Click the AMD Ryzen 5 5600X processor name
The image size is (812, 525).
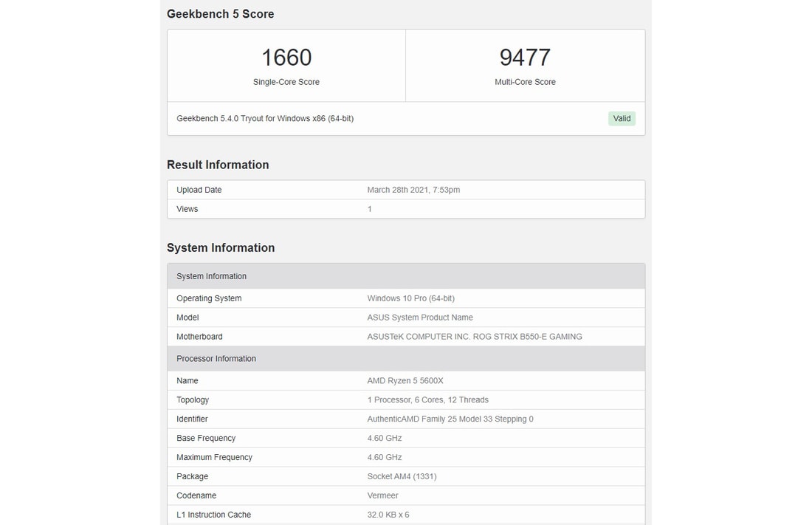tap(405, 381)
